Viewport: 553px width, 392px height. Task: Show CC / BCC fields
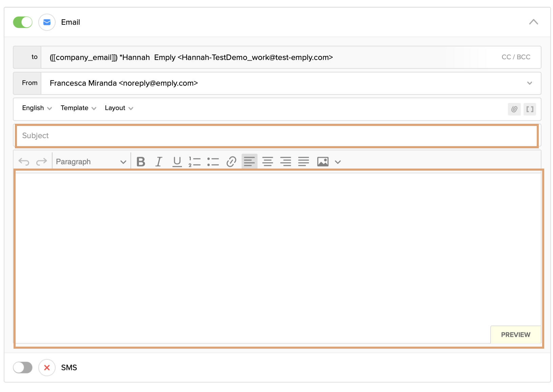pyautogui.click(x=516, y=57)
